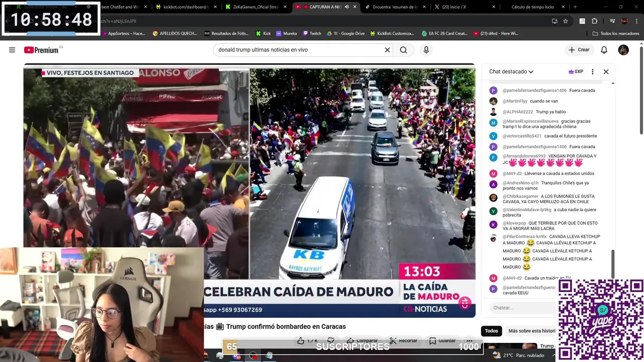Open the KickBot: Customiza bookmark
Viewport: 644px width, 362px height.
[x=392, y=33]
